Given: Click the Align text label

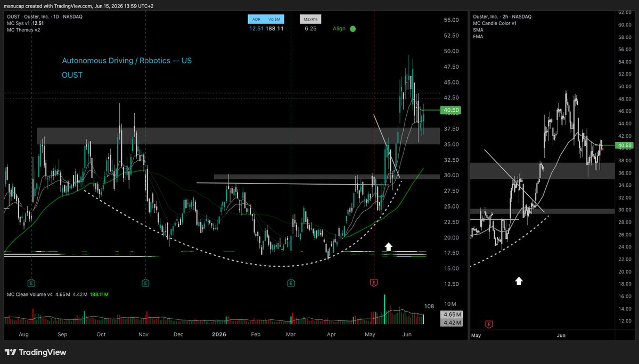Looking at the screenshot, I should pyautogui.click(x=339, y=29).
